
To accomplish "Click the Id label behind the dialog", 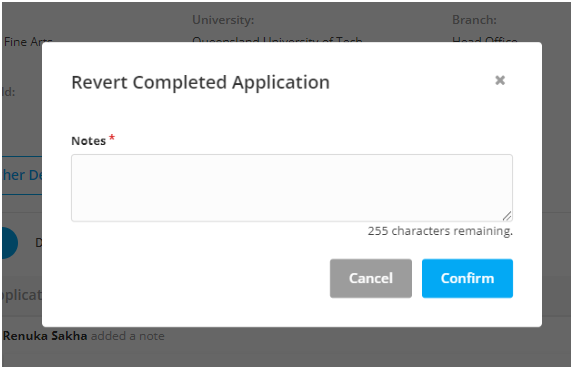I will click(9, 92).
